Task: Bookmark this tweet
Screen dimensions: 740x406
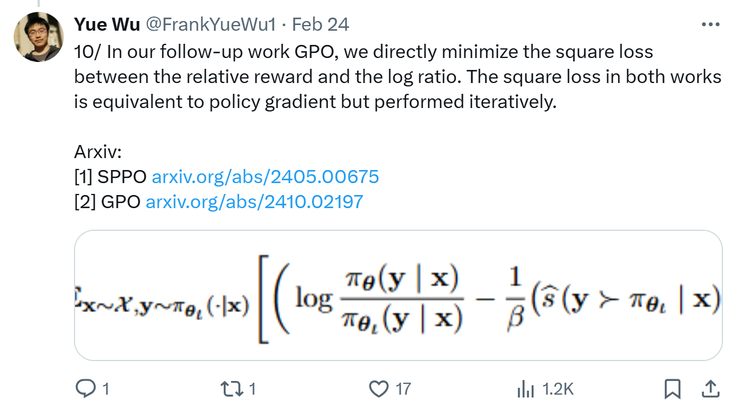Action: tap(674, 387)
